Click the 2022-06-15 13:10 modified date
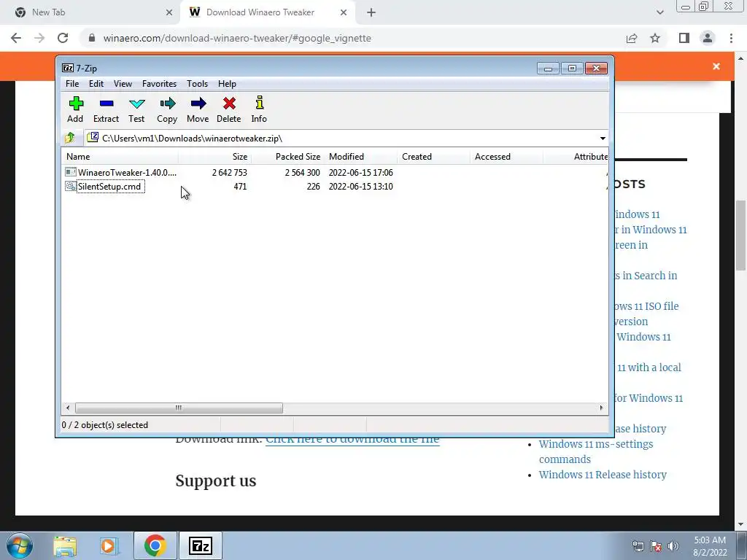This screenshot has height=560, width=747. click(x=360, y=186)
